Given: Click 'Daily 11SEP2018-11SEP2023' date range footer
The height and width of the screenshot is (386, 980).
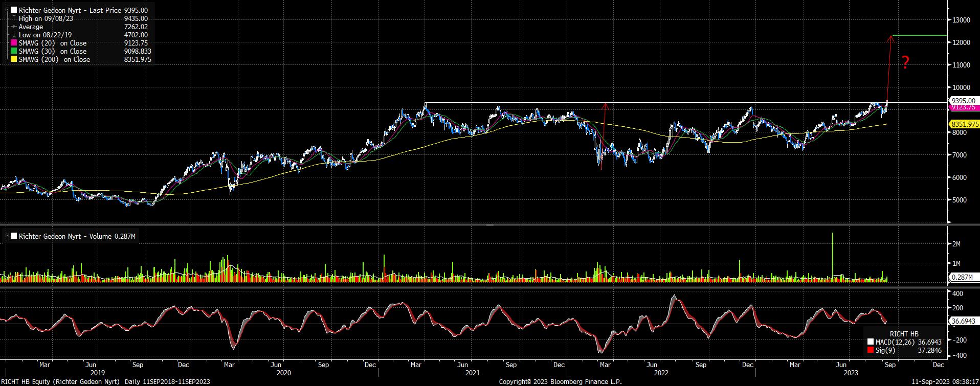Looking at the screenshot, I should [x=168, y=382].
